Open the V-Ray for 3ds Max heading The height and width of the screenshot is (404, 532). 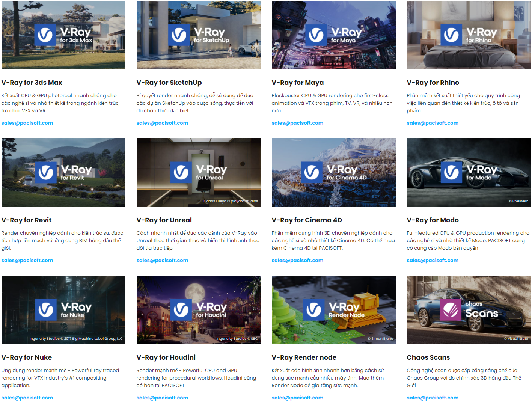pyautogui.click(x=32, y=83)
